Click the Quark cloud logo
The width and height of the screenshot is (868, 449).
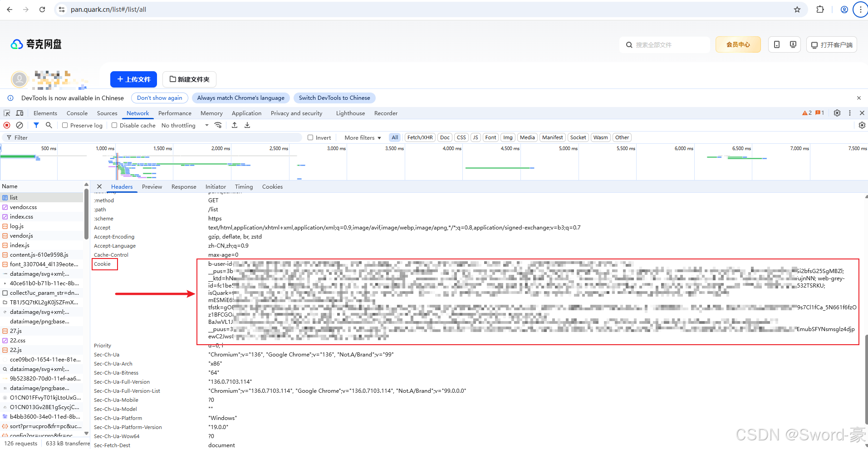click(x=36, y=44)
